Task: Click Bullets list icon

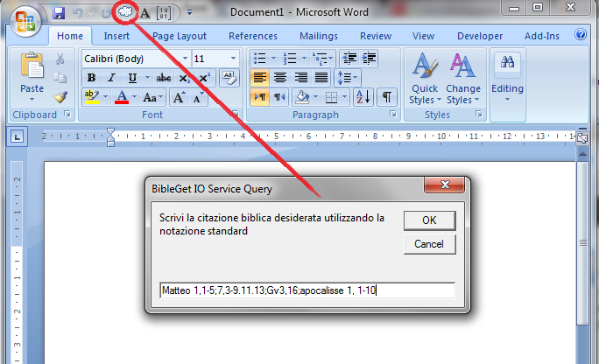Action: tap(260, 59)
